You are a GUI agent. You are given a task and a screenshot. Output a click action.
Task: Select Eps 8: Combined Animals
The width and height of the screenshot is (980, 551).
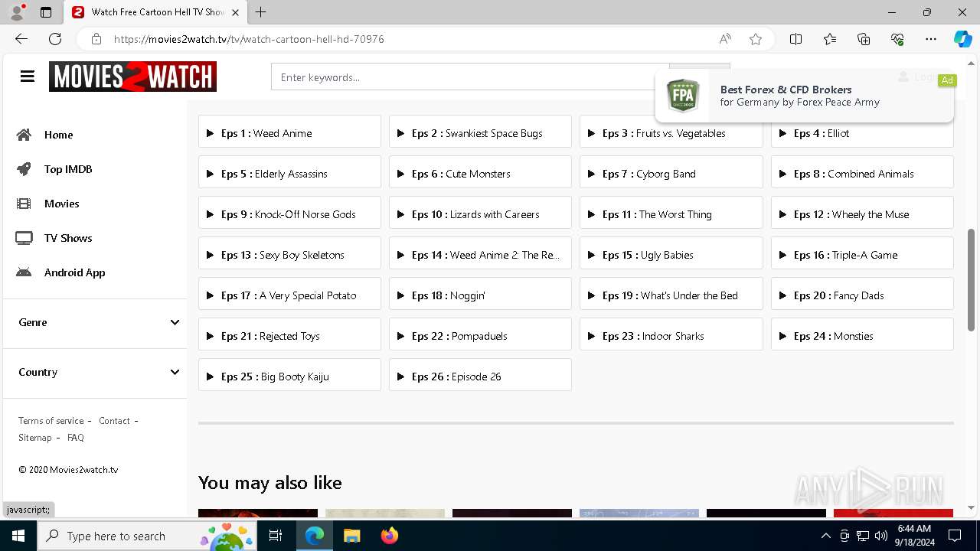point(862,174)
